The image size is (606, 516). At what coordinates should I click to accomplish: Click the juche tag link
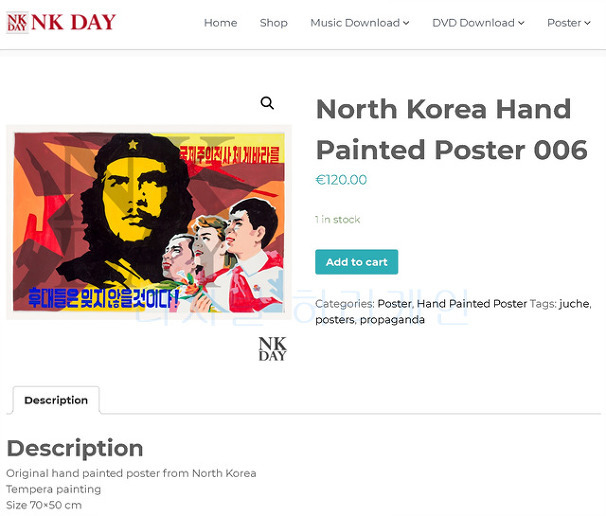(574, 304)
